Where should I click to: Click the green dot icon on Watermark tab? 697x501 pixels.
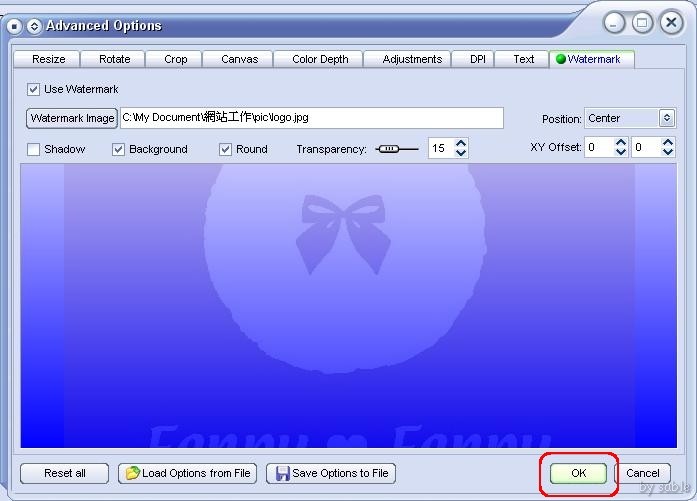pyautogui.click(x=559, y=59)
